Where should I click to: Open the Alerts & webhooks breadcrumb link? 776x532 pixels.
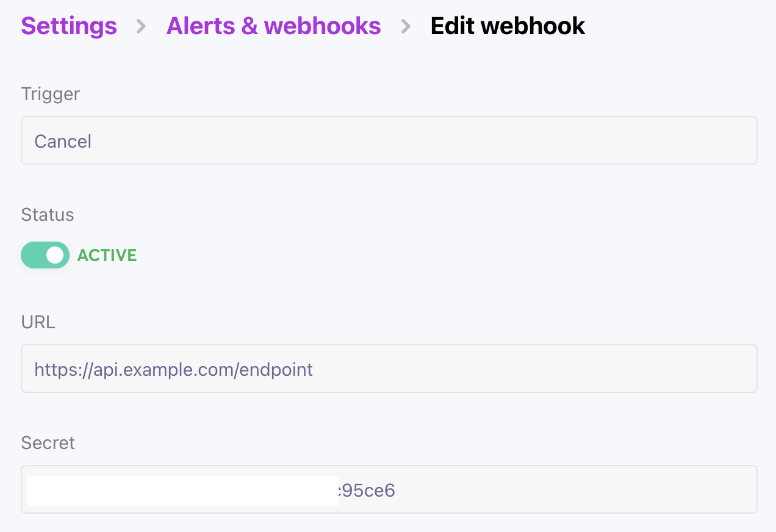coord(273,26)
